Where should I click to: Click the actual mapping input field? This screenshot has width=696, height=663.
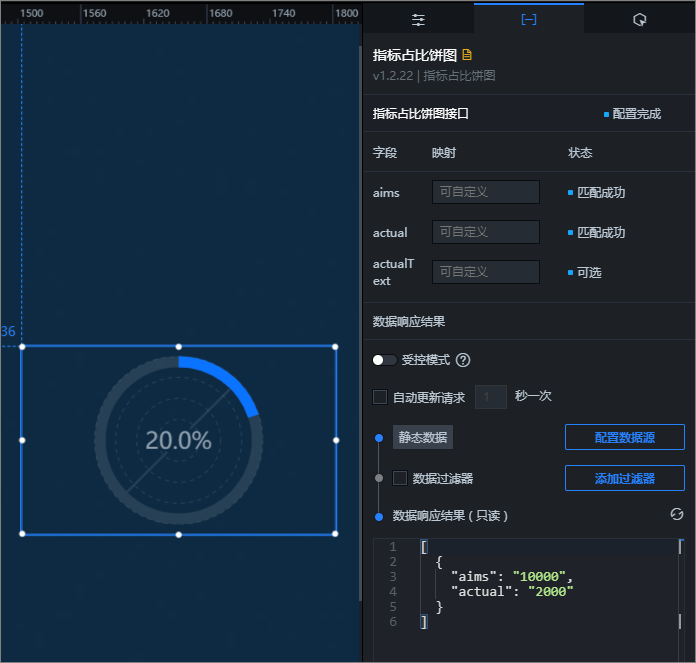point(486,232)
